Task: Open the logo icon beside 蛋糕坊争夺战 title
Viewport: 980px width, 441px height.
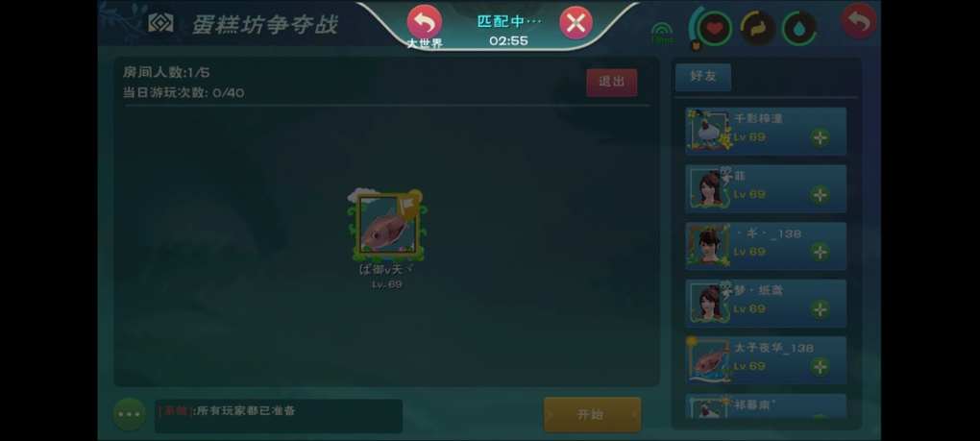Action: point(160,23)
